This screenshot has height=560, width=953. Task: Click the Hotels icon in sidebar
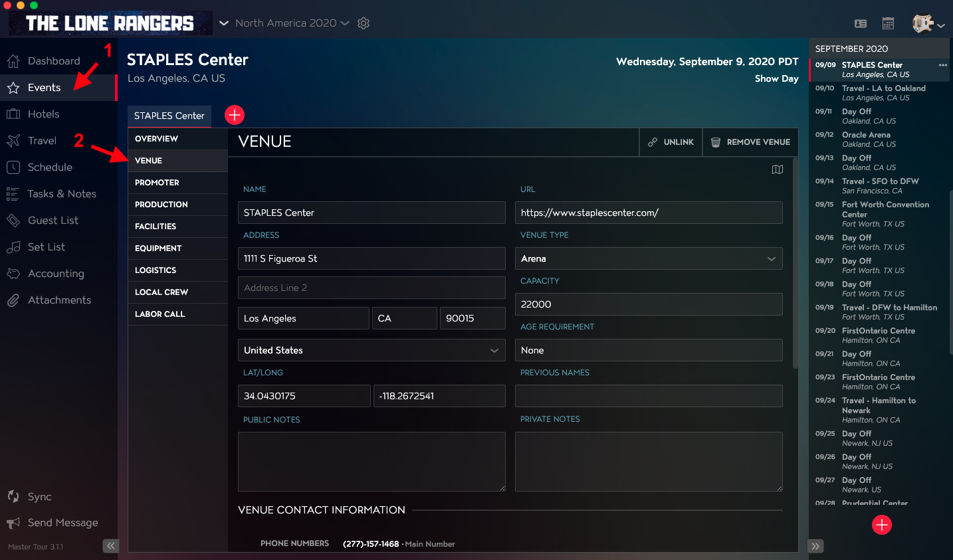[x=13, y=114]
